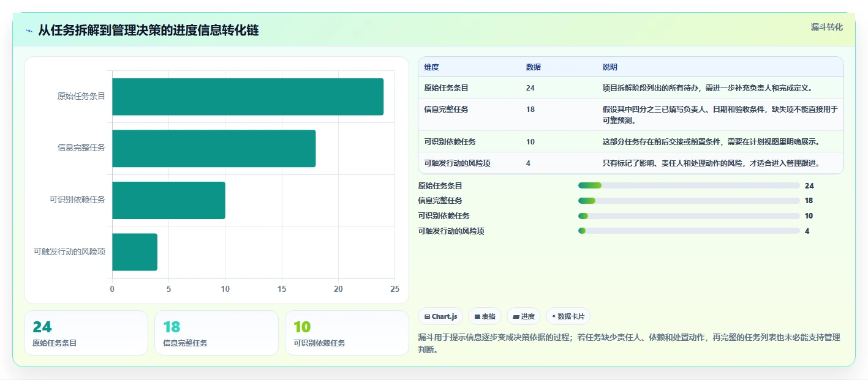Click description starting 项目拆解阶段列出
Viewport: 868px width, 380px height.
[x=708, y=88]
